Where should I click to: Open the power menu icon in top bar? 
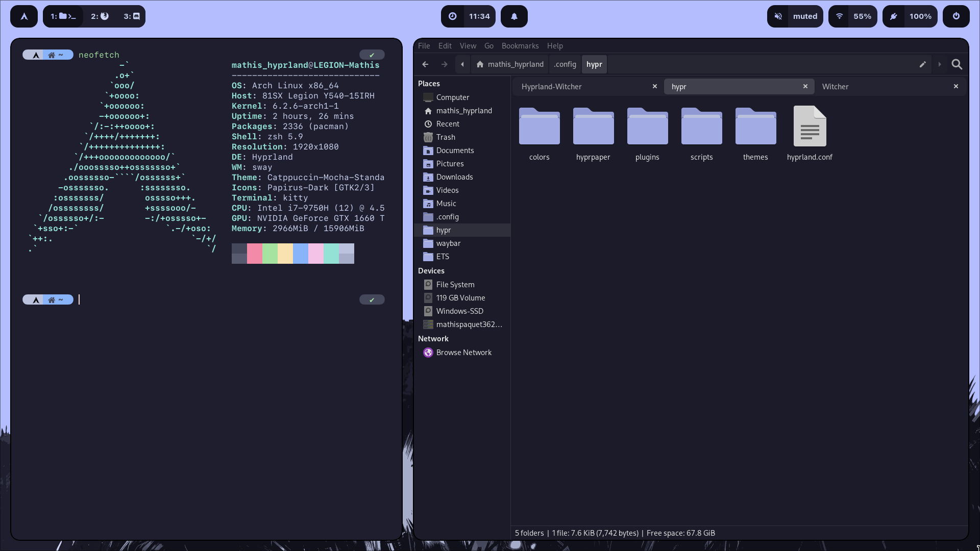coord(956,16)
